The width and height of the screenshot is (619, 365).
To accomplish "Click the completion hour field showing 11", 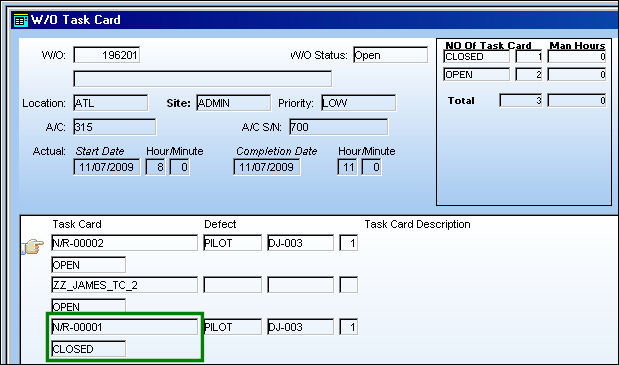I will pyautogui.click(x=347, y=167).
